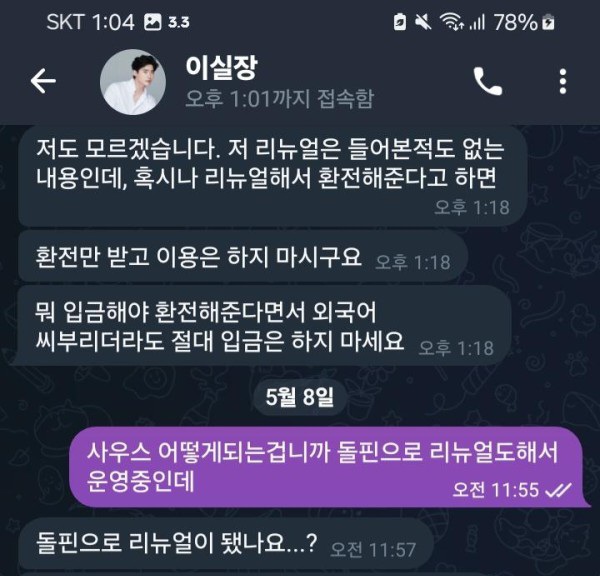Viewport: 600px width, 576px height.
Task: Select the purple sent message about 사우스
Action: (326, 467)
